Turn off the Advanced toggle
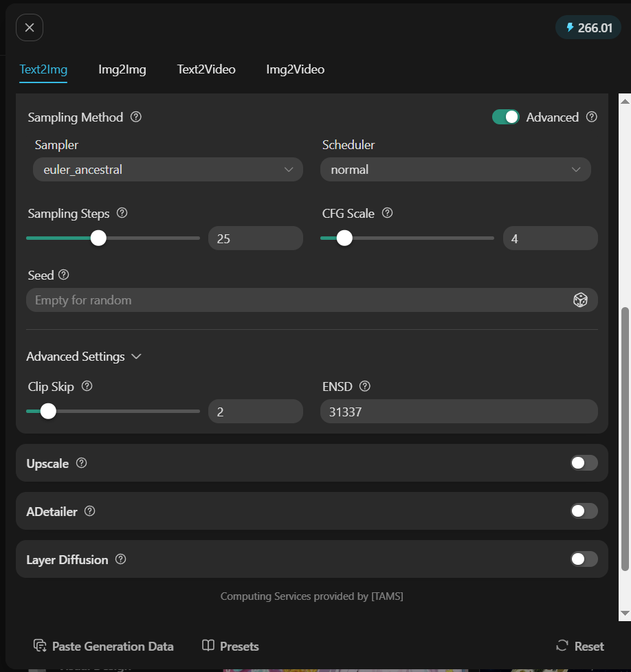This screenshot has width=631, height=672. coord(506,117)
